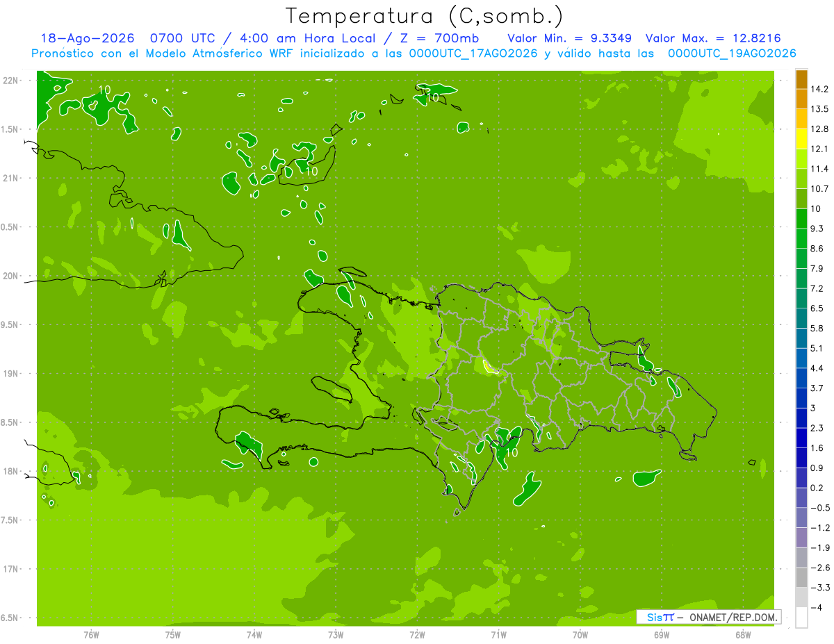
Task: Pick the yellow swatch between 12.1 and 12.8
Action: (801, 139)
